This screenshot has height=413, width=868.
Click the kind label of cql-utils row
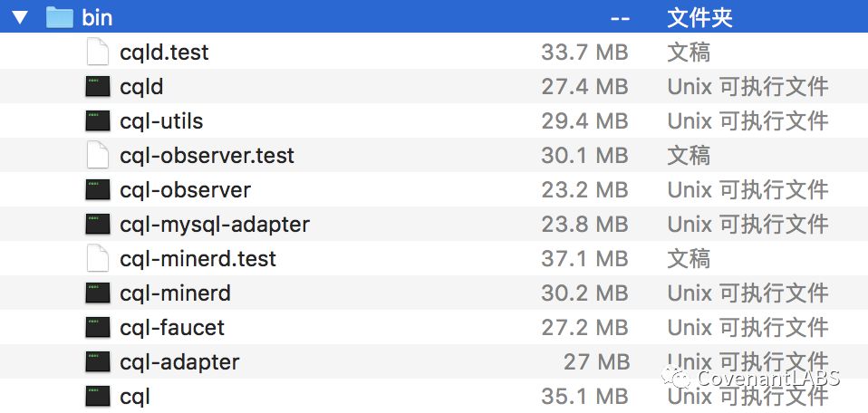coord(747,121)
